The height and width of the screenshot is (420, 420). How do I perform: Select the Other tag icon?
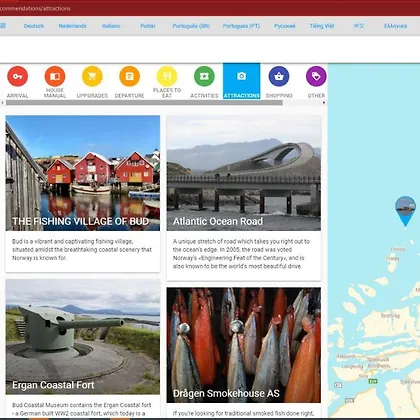316,76
